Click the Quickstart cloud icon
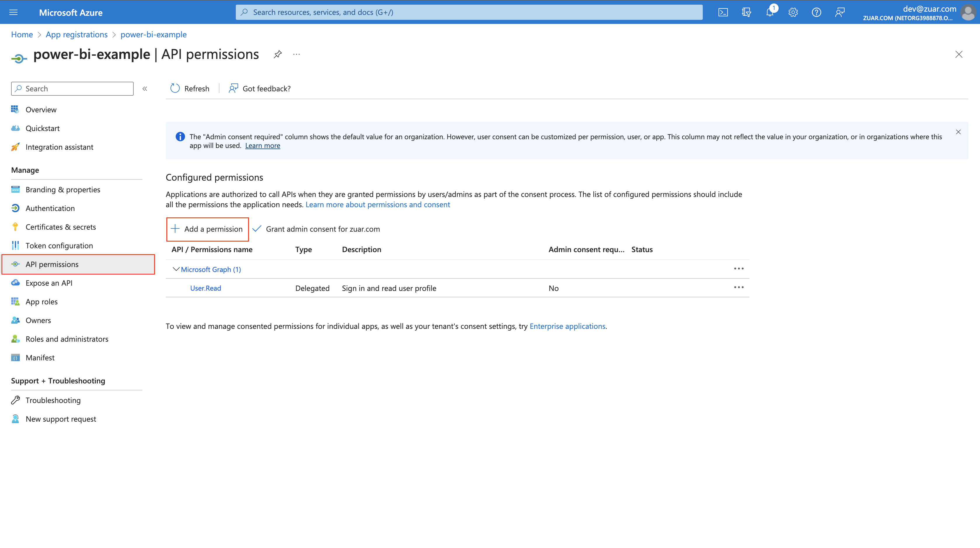980x548 pixels. [x=15, y=128]
